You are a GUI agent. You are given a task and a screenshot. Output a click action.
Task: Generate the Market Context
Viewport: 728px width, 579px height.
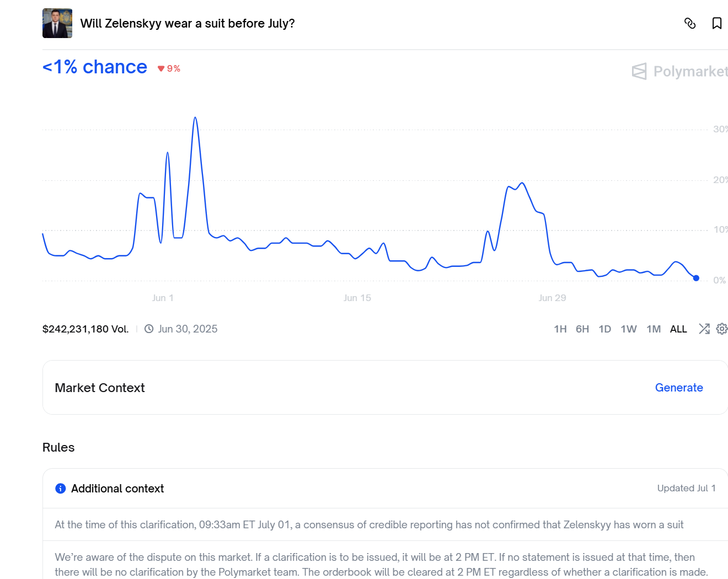(x=679, y=388)
